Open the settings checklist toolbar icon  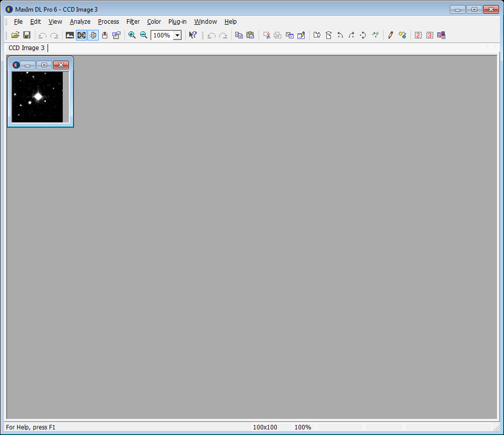coord(116,35)
